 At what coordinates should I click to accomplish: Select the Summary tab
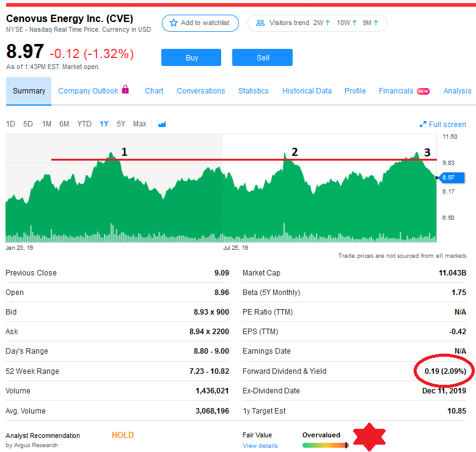point(29,91)
